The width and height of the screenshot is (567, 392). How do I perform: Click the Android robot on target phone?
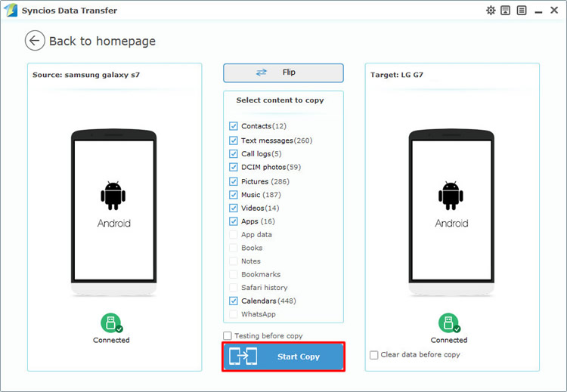451,196
